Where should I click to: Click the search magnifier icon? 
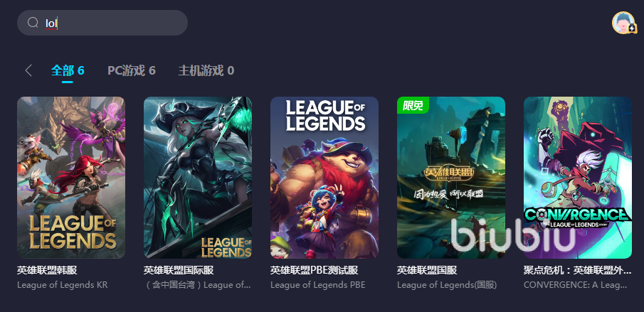pyautogui.click(x=33, y=23)
